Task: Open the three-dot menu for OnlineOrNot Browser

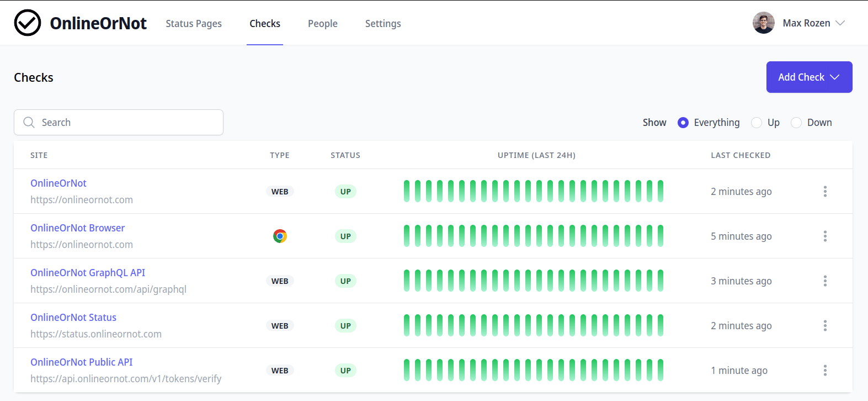Action: coord(825,236)
